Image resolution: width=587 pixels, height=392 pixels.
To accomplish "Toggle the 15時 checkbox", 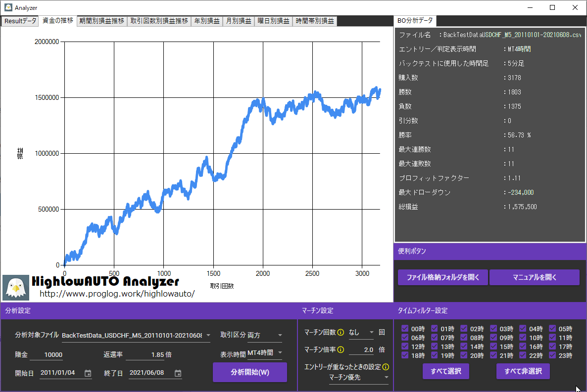I will pyautogui.click(x=493, y=347).
